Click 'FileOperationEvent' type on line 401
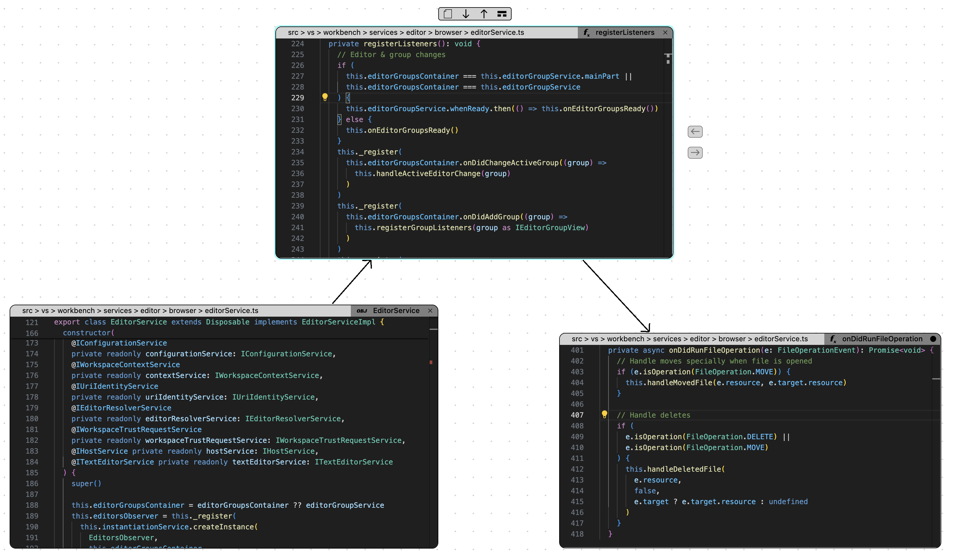956x560 pixels. coord(817,350)
